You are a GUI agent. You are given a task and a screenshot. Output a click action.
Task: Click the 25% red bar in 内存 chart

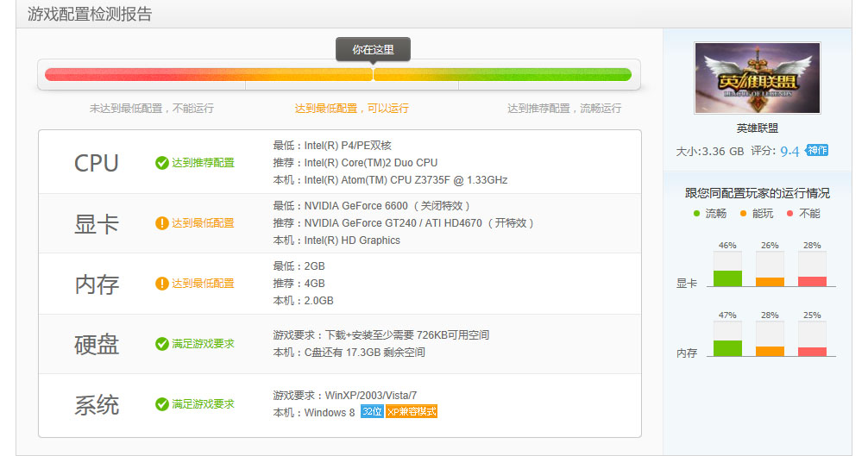point(812,351)
